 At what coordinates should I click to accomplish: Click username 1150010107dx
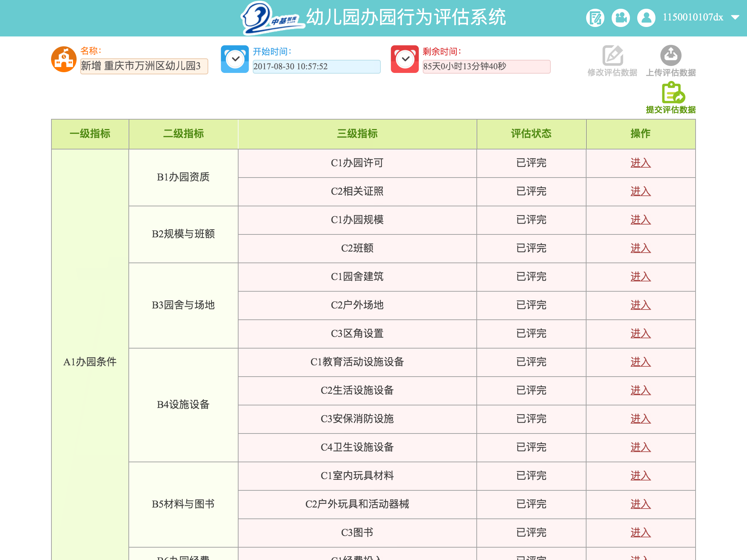coord(693,17)
